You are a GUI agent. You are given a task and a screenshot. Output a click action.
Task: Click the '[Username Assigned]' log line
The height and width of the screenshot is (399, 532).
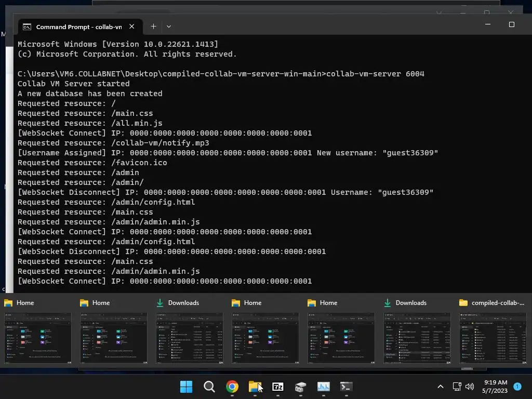click(x=228, y=153)
